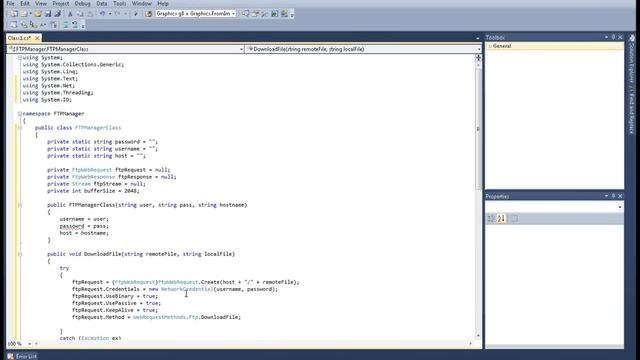Click the Undo toolbar icon

click(x=102, y=14)
